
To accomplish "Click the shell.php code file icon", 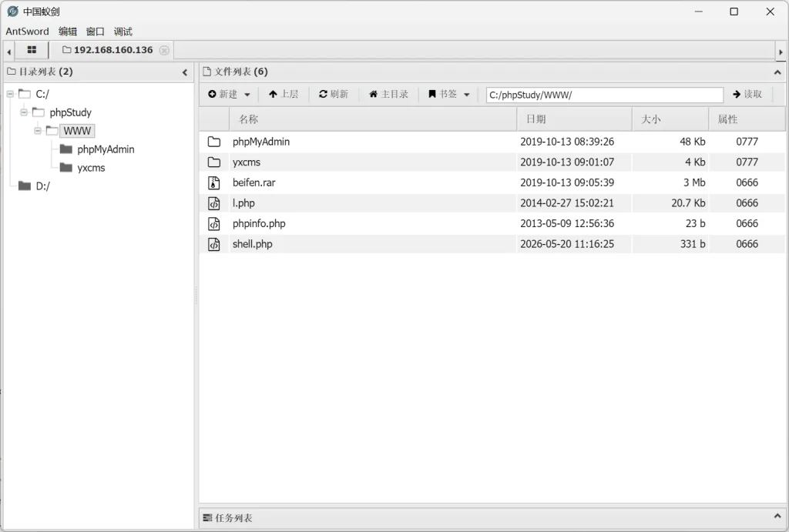I will (x=214, y=244).
